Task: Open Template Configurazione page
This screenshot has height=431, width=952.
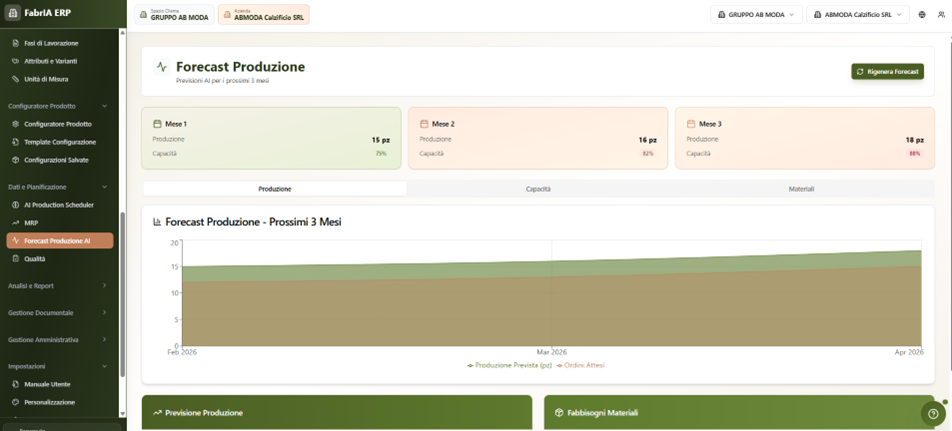Action: click(60, 142)
